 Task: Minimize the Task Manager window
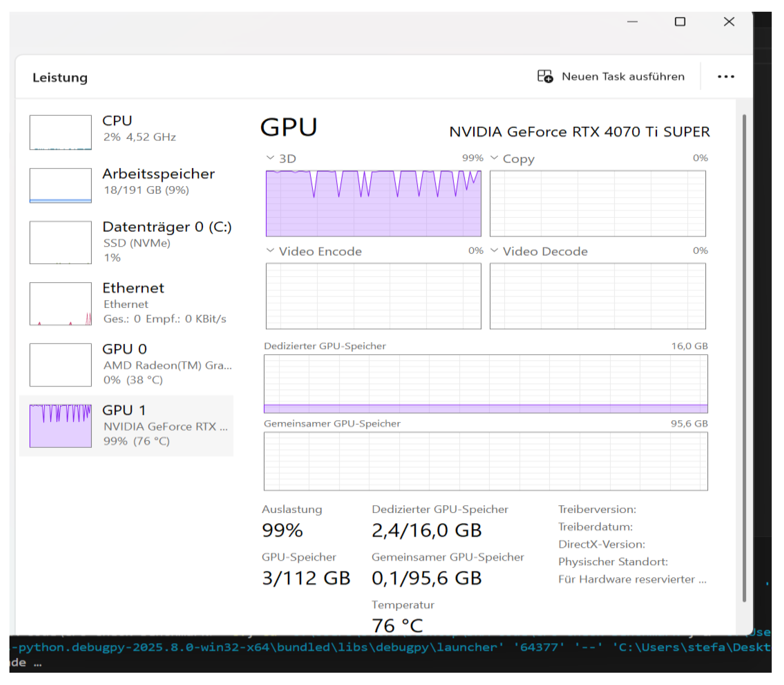point(632,22)
